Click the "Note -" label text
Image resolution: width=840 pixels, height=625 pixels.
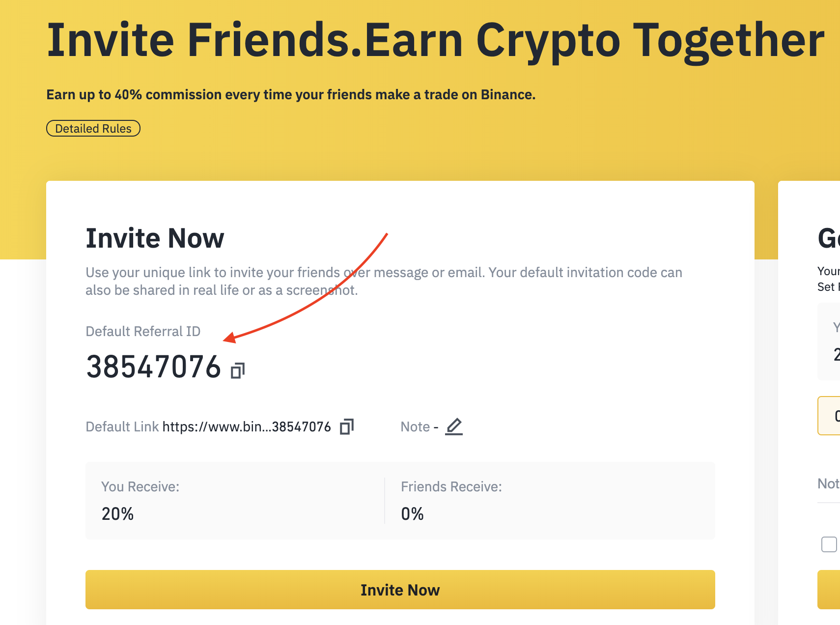click(x=419, y=426)
